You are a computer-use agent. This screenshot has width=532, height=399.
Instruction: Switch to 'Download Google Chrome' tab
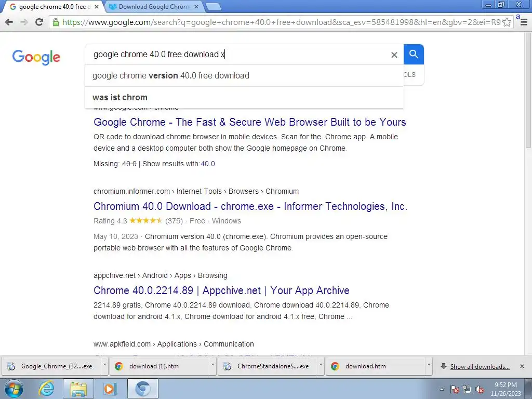tap(154, 7)
